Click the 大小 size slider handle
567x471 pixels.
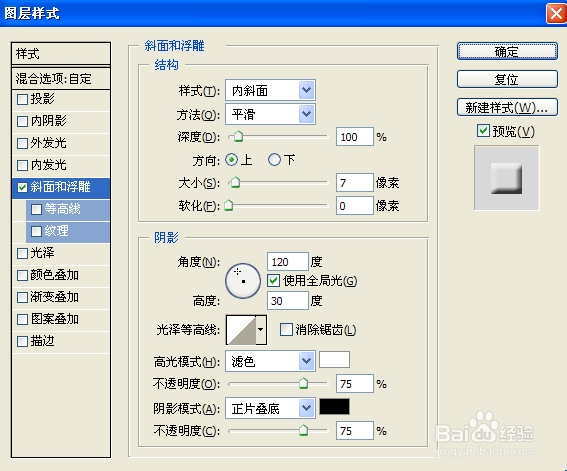point(235,183)
